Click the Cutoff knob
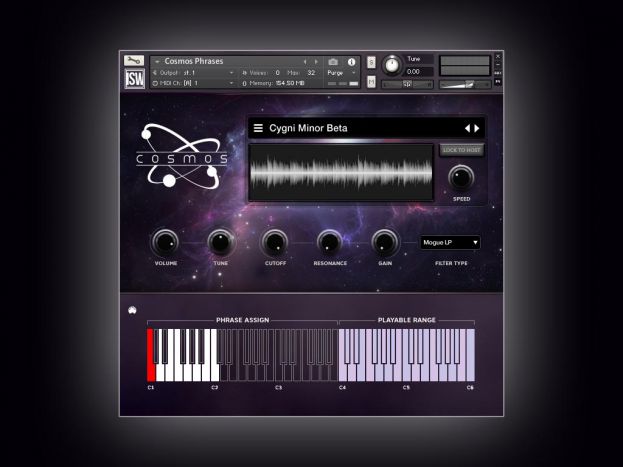Screen dimensions: 623x467 click(275, 242)
